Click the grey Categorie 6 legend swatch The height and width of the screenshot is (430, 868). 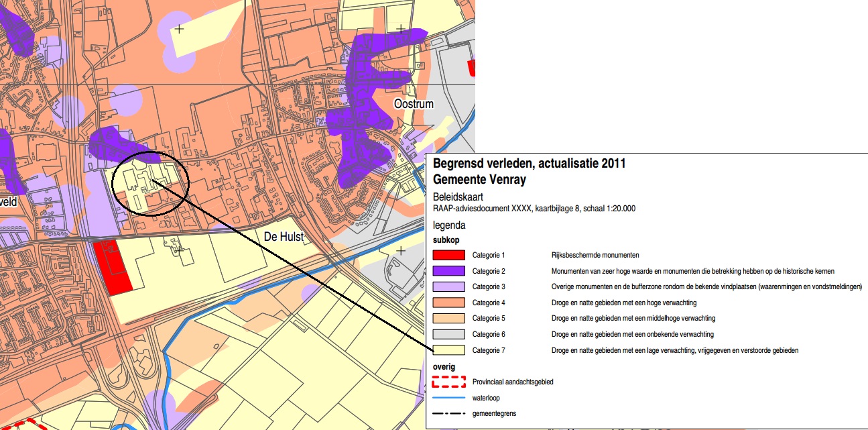pos(449,334)
